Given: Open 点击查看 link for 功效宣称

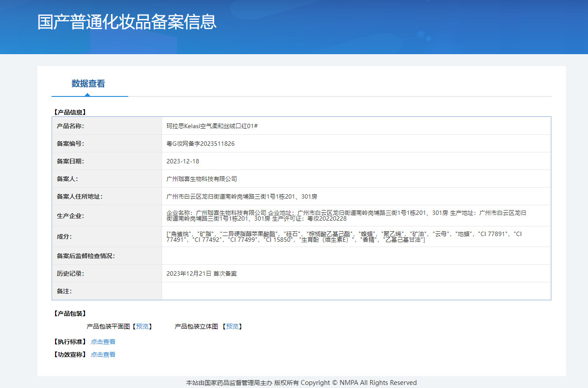Looking at the screenshot, I should point(103,355).
